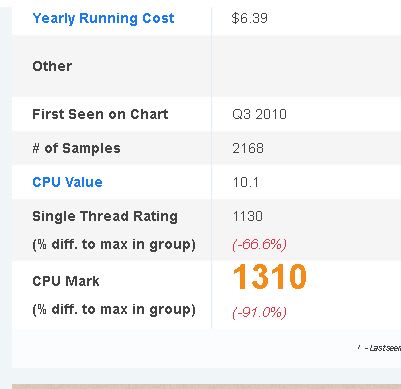The image size is (401, 389).
Task: Click the First Seen on Chart label
Action: tap(100, 114)
